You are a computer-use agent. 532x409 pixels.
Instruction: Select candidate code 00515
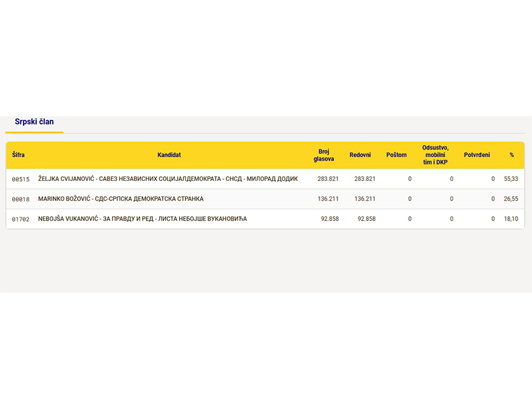(21, 179)
